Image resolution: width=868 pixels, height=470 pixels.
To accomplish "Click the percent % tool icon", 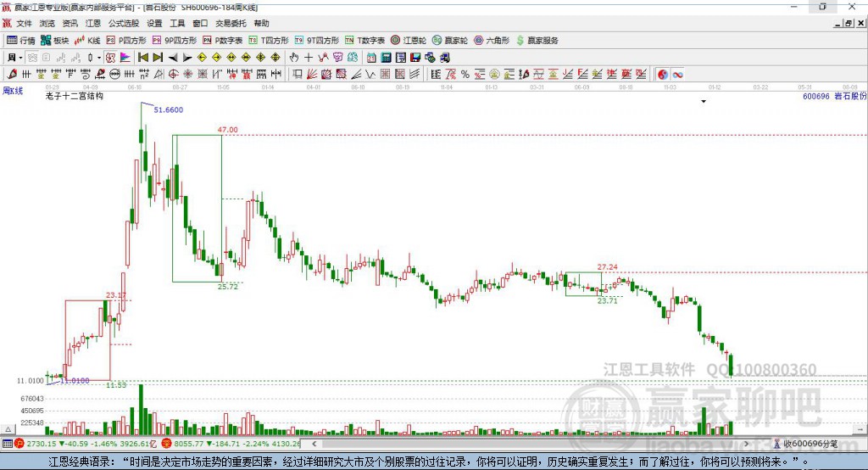I will (465, 75).
